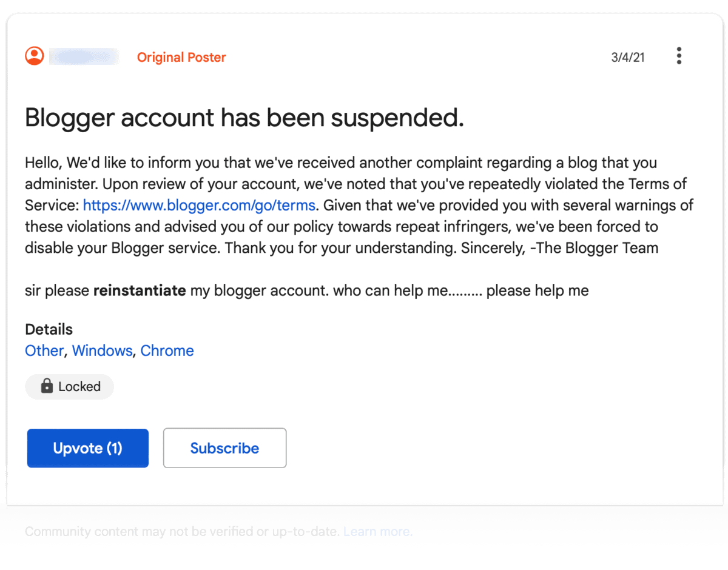Open the three-dot overflow menu

pyautogui.click(x=679, y=55)
